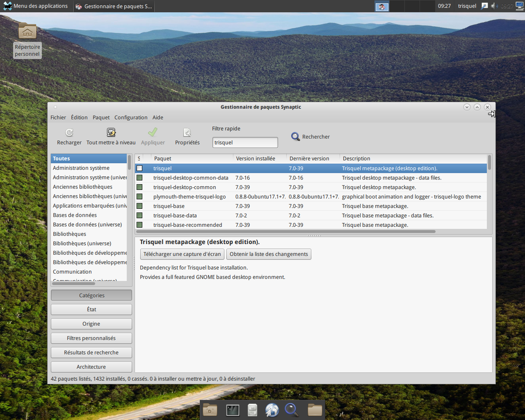
Task: Click the Synaptic taskbar entry
Action: (114, 6)
